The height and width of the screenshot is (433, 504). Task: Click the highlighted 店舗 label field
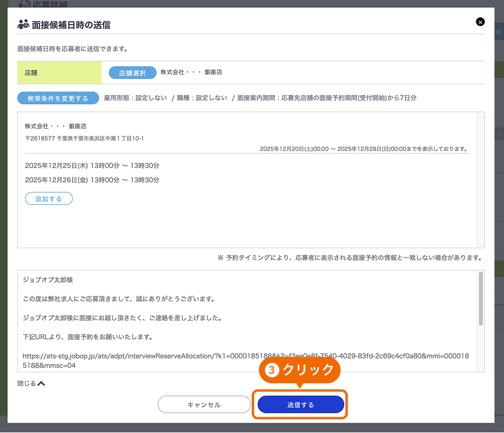(x=59, y=72)
